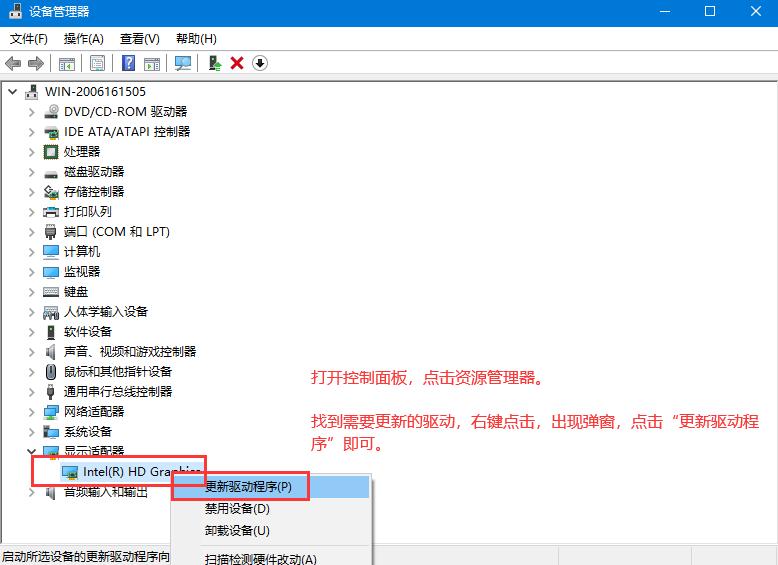Click the Back arrow toolbar icon
The image size is (778, 565).
click(x=13, y=63)
